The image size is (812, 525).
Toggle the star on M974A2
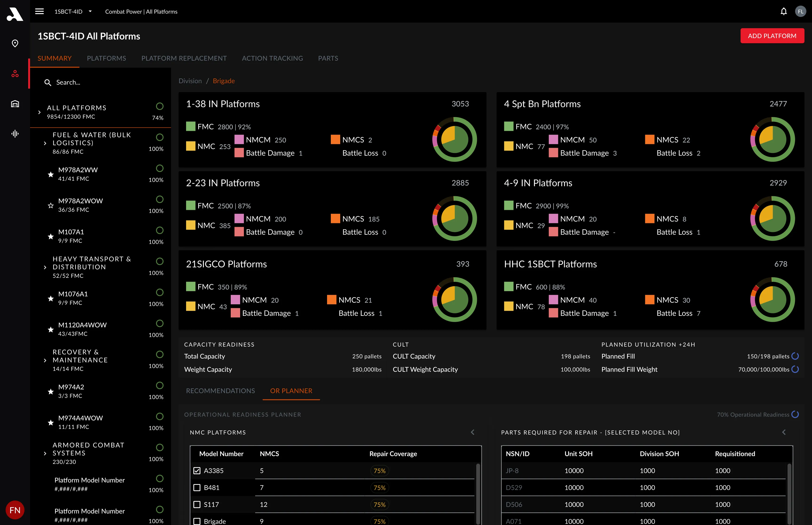[x=51, y=392]
